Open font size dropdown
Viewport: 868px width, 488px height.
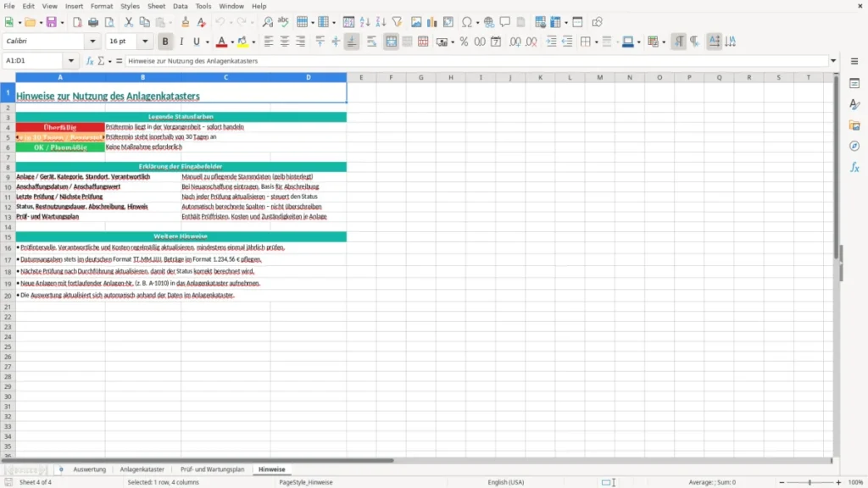[145, 41]
